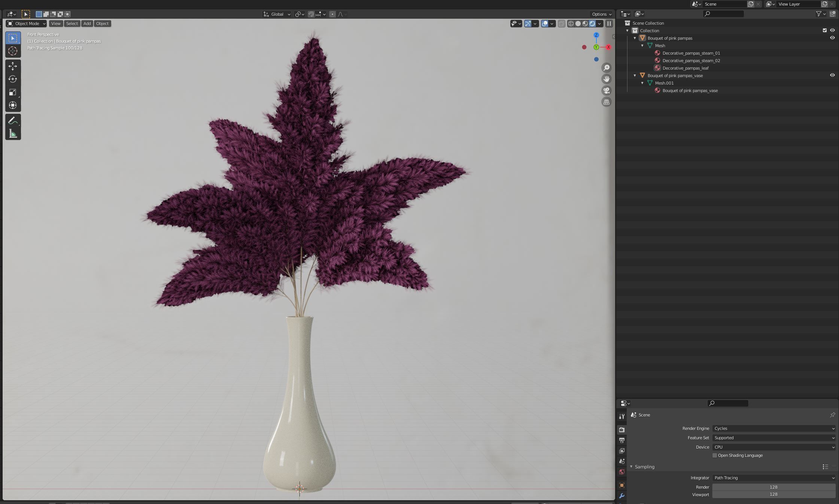The width and height of the screenshot is (839, 504).
Task: Select the Select Box tool in left toolbar
Action: click(13, 38)
